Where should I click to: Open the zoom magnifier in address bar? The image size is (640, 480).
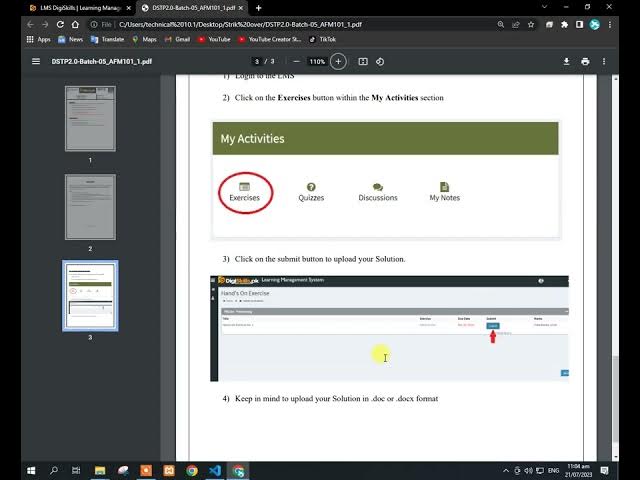tap(501, 24)
